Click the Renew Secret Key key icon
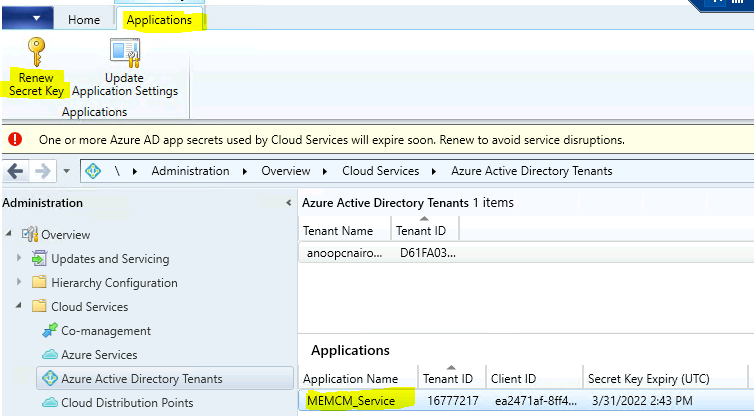This screenshot has width=754, height=416. pos(36,51)
